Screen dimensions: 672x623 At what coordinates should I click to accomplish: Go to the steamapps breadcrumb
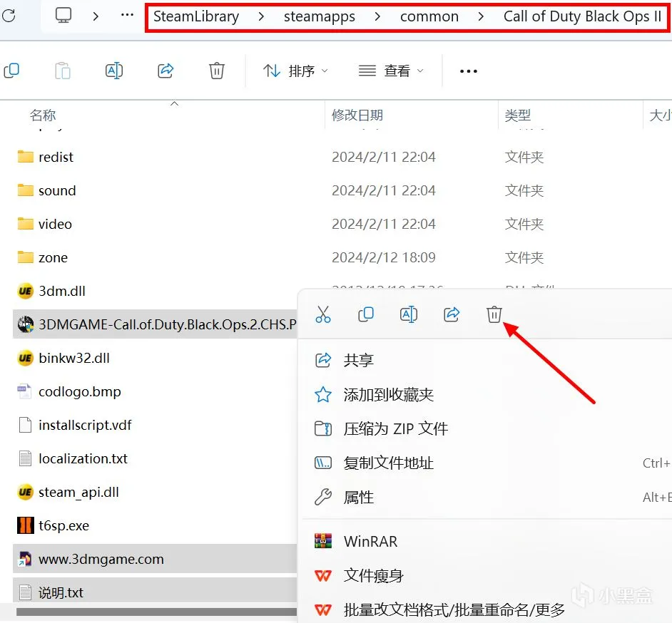click(x=320, y=16)
